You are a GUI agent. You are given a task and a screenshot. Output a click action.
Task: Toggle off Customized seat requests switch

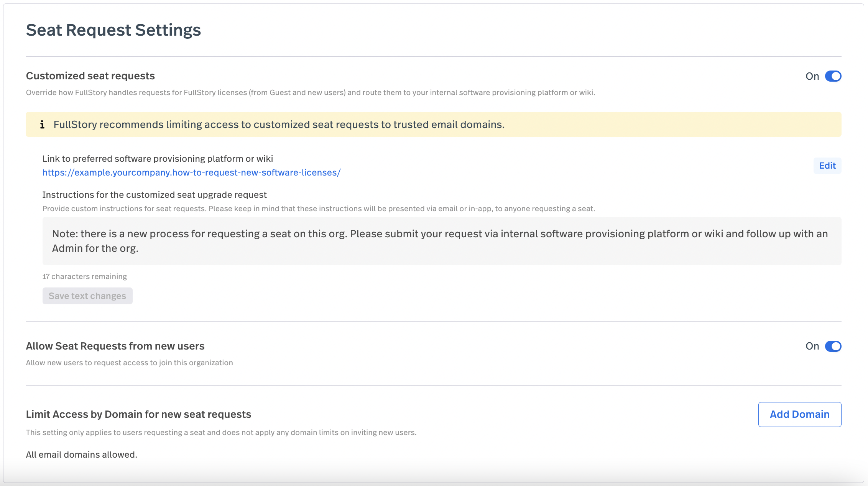click(833, 76)
